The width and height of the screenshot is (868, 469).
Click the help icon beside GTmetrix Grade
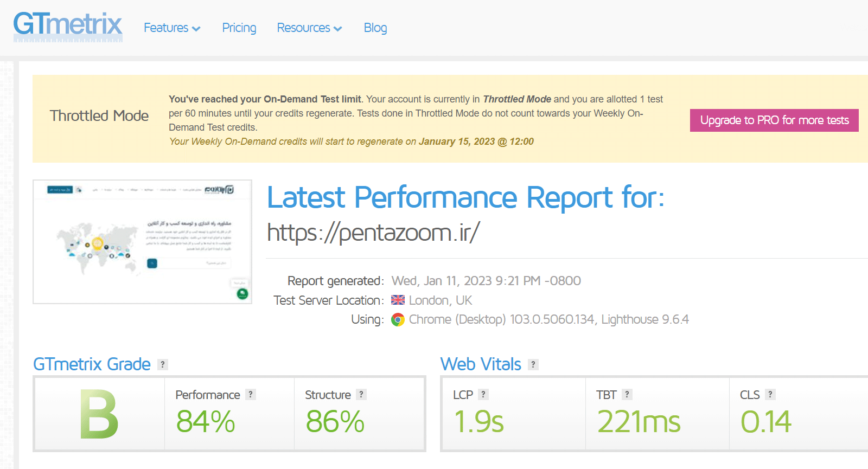coord(162,364)
